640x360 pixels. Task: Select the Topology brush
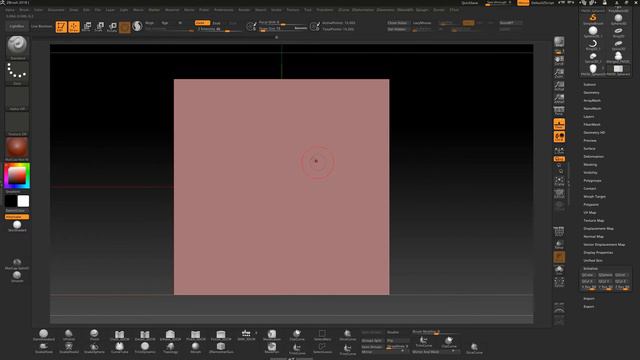[170, 348]
